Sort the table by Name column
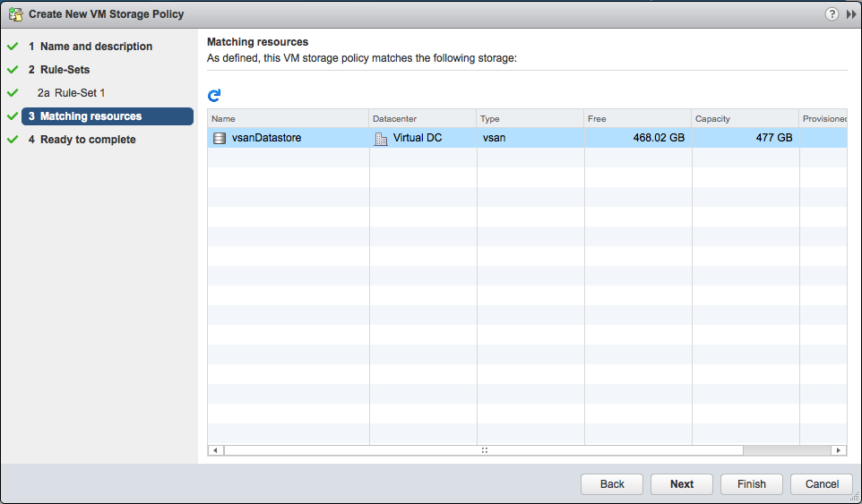Image resolution: width=862 pixels, height=504 pixels. click(x=287, y=119)
